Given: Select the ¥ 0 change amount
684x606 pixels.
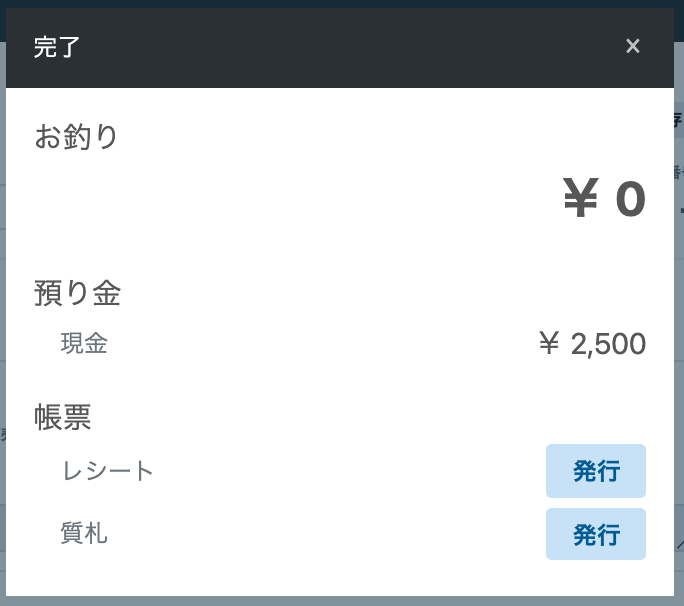Looking at the screenshot, I should pos(604,199).
